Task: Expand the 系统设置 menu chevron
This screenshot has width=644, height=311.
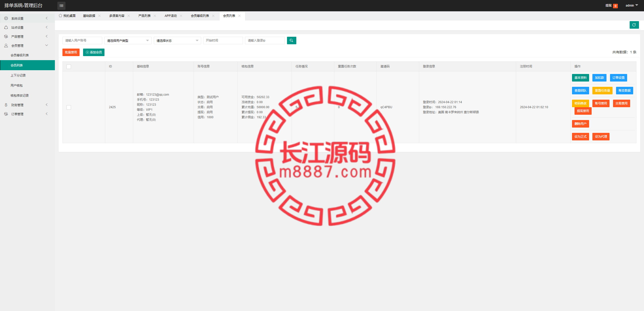Action: tap(47, 18)
